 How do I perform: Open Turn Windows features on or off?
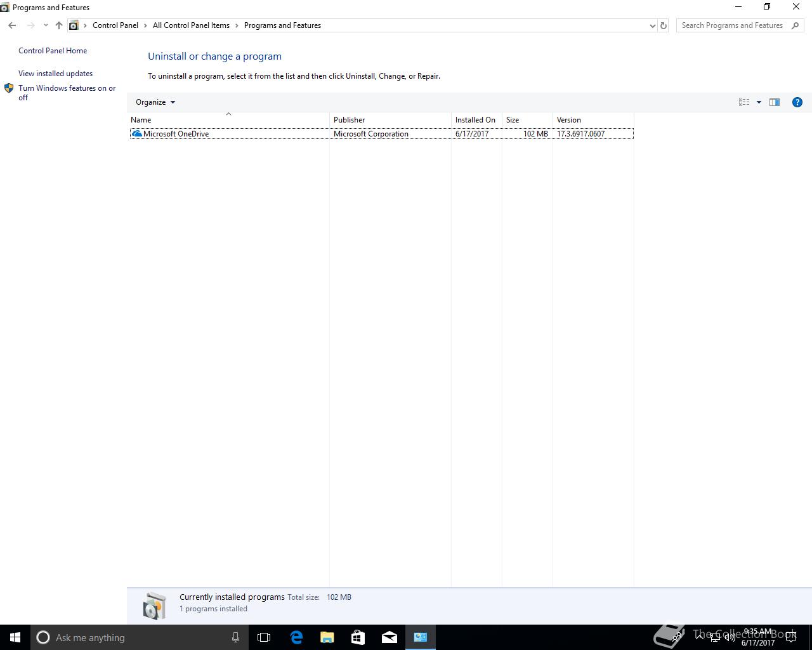point(67,93)
